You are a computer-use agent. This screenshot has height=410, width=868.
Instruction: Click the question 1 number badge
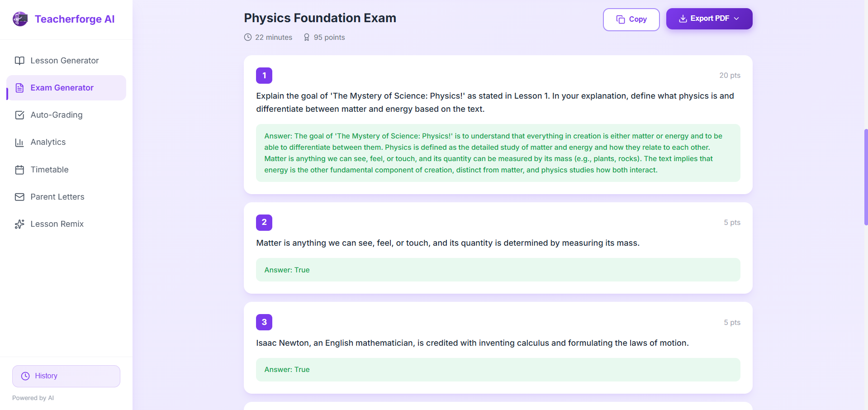(x=264, y=76)
